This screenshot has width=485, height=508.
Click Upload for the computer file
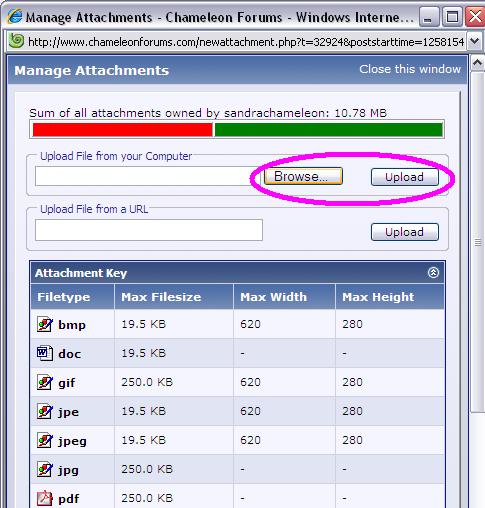[x=405, y=177]
